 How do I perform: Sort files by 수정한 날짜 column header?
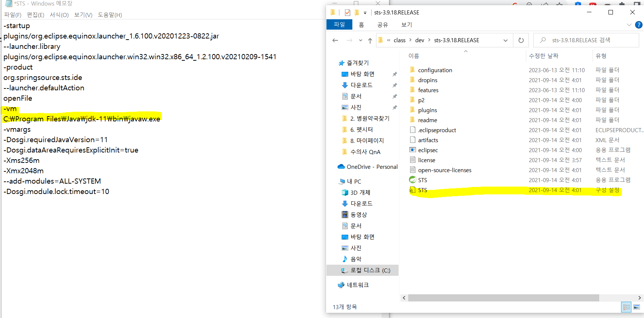click(x=544, y=56)
